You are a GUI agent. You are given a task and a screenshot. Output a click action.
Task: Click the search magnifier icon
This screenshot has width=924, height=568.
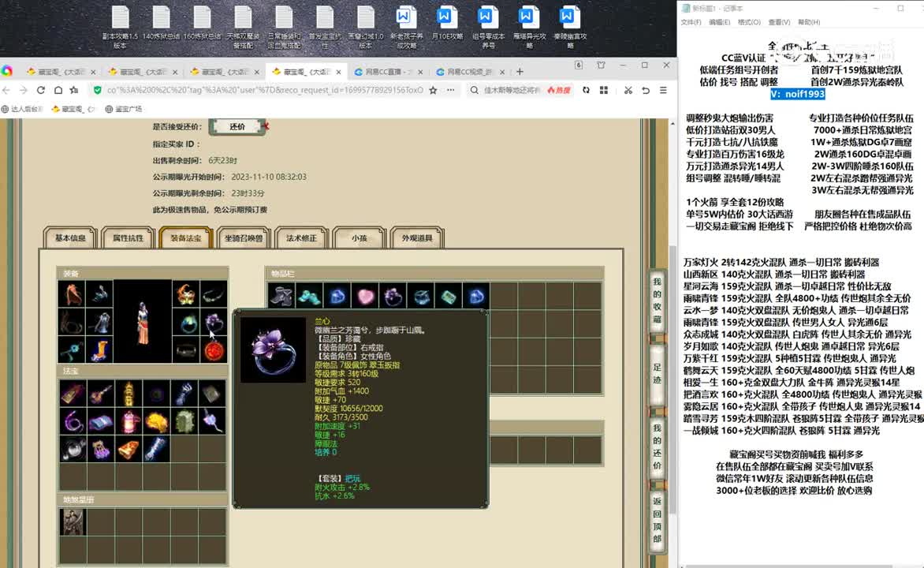click(475, 90)
